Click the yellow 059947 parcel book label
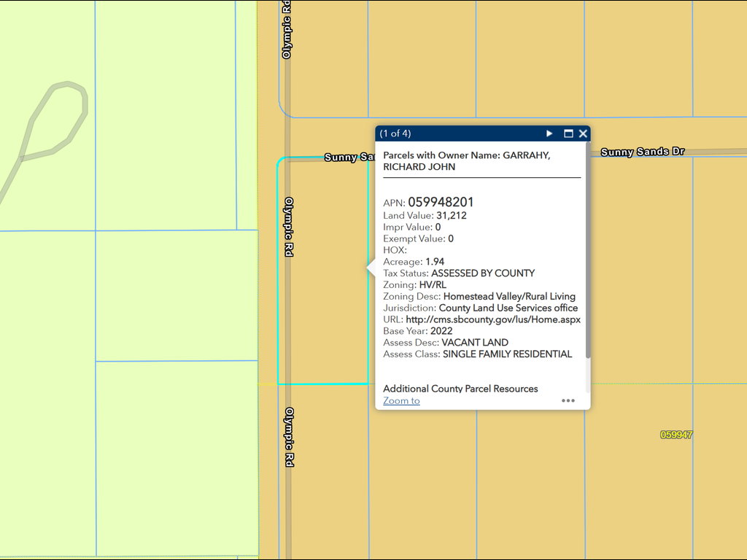Screen dimensions: 747x560 (x=676, y=435)
